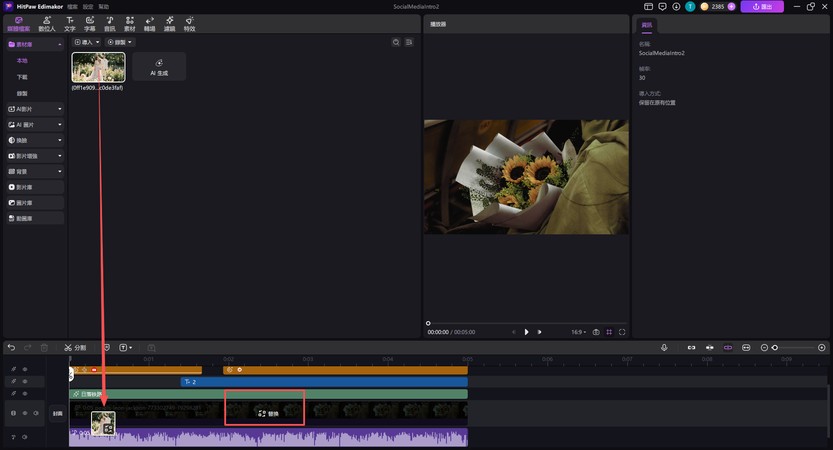
Task: Toggle the purple-highlighted link clips button
Action: coord(728,347)
